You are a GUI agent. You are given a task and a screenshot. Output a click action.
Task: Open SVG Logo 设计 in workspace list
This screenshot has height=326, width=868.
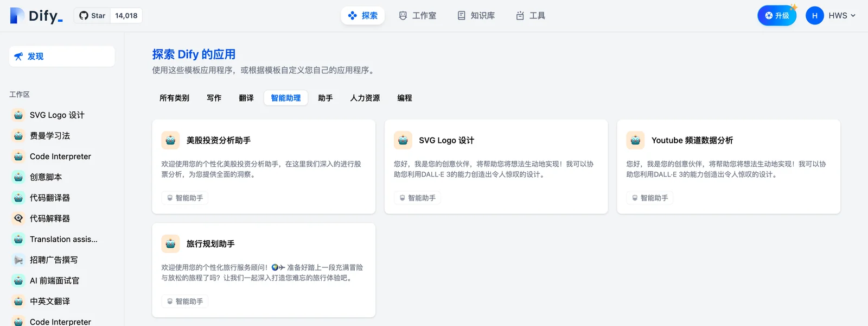coord(57,115)
